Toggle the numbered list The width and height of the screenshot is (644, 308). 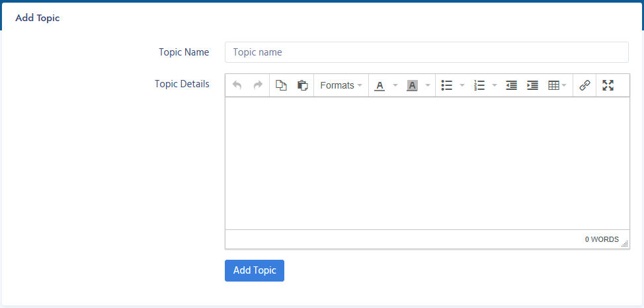click(480, 85)
